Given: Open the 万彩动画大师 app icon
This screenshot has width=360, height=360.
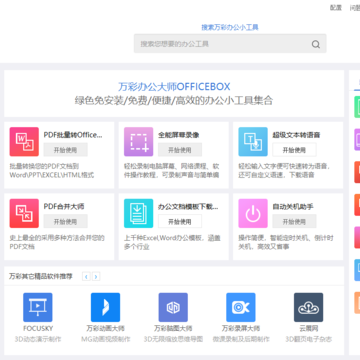Looking at the screenshot, I should [x=105, y=307].
